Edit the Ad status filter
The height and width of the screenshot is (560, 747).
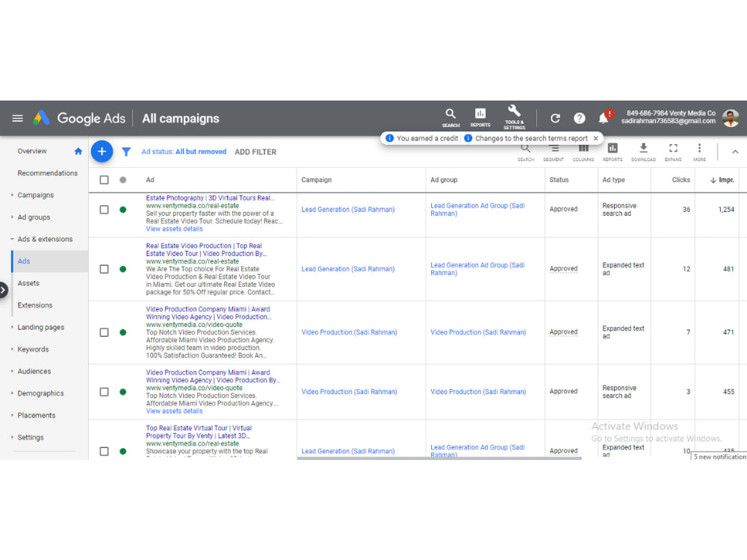(x=184, y=152)
